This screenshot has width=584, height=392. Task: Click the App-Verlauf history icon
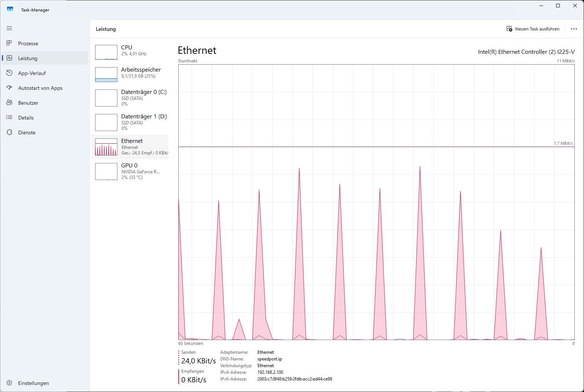pos(9,73)
